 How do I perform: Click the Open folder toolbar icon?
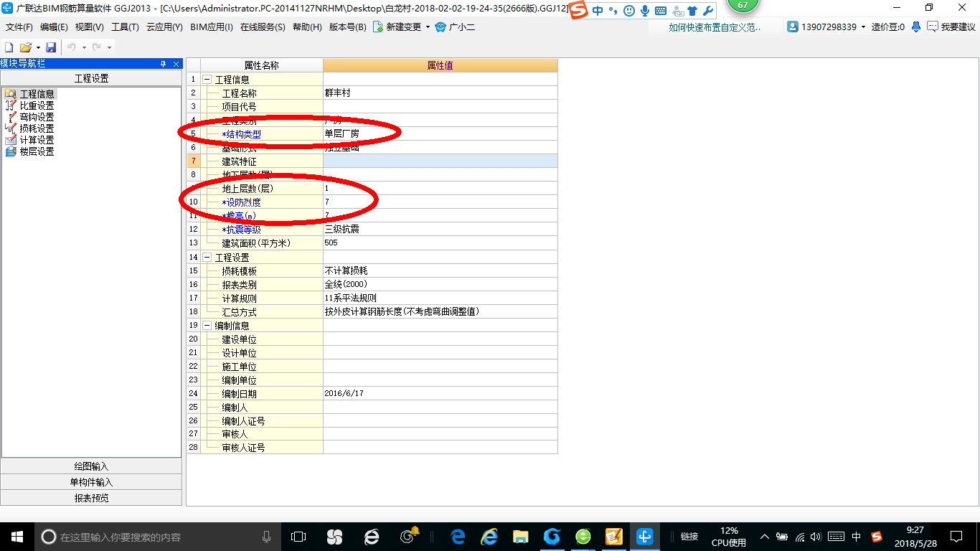coord(25,47)
